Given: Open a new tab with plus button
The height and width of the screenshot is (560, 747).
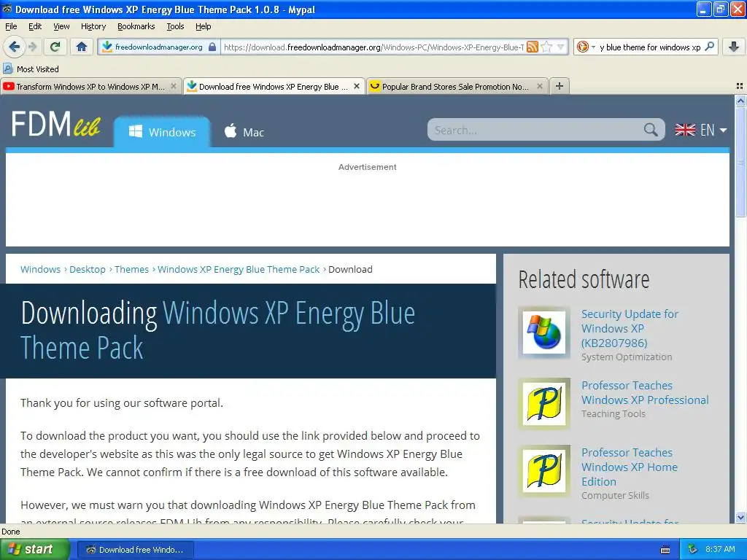Looking at the screenshot, I should 560,86.
